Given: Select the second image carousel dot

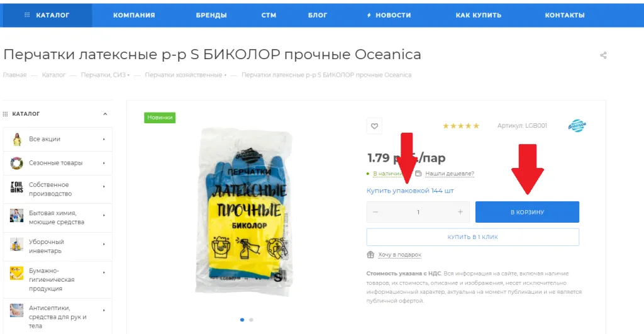Looking at the screenshot, I should [x=251, y=320].
